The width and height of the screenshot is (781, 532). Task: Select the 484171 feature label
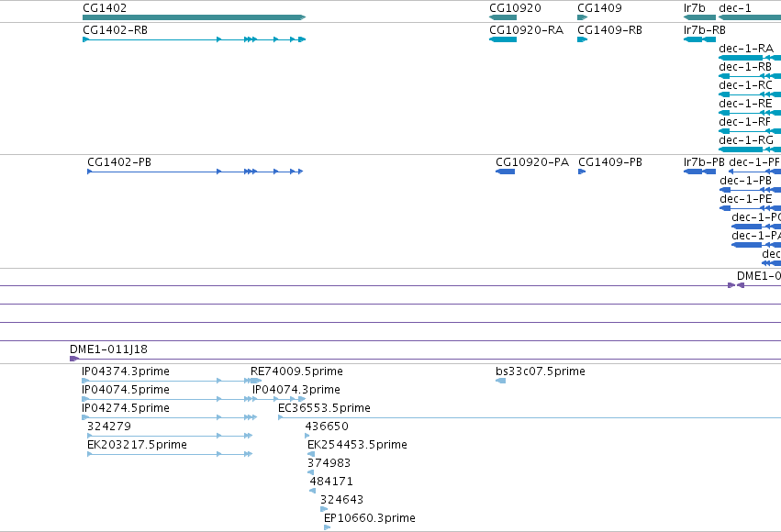pos(331,482)
